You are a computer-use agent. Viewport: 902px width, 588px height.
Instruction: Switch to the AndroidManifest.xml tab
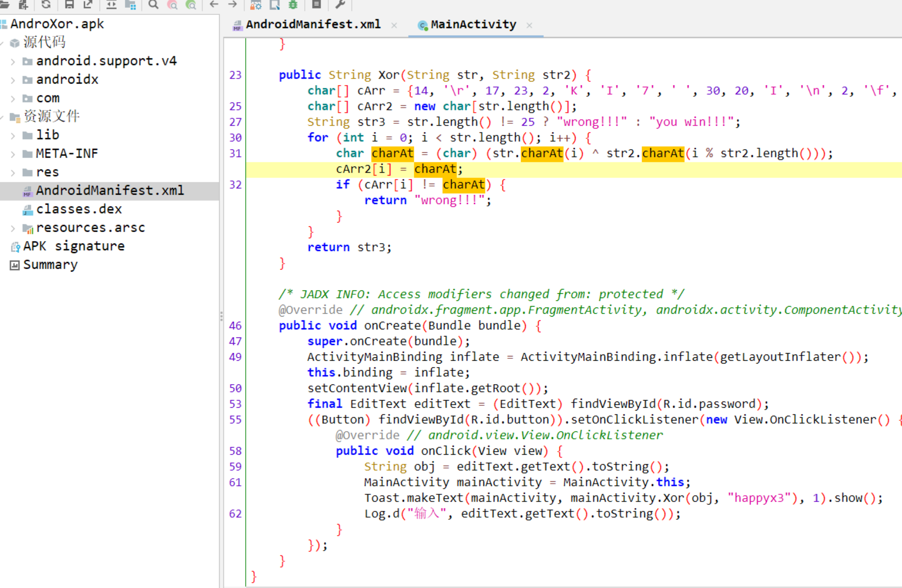tap(313, 24)
